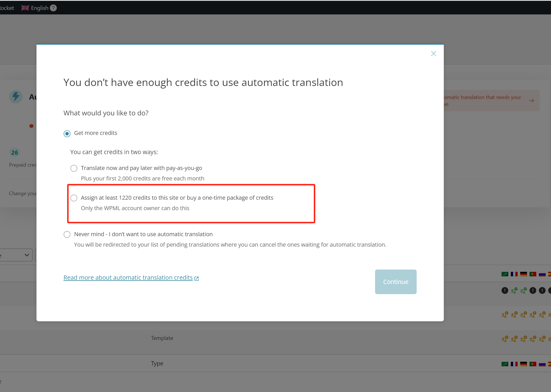Viewport: 551px width, 392px height.
Task: Choose Translate now and pay later option
Action: (x=74, y=168)
